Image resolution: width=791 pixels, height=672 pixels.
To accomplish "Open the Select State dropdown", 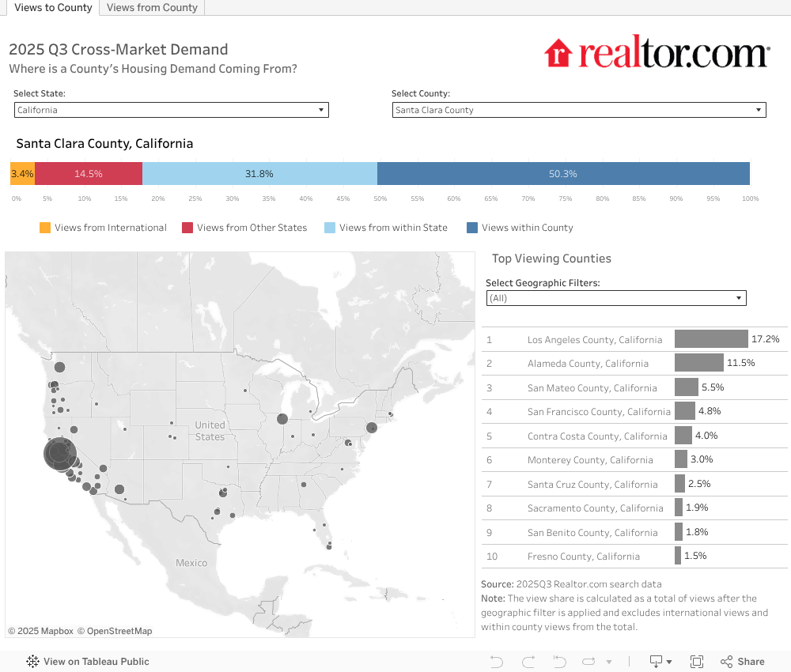I will pos(171,110).
